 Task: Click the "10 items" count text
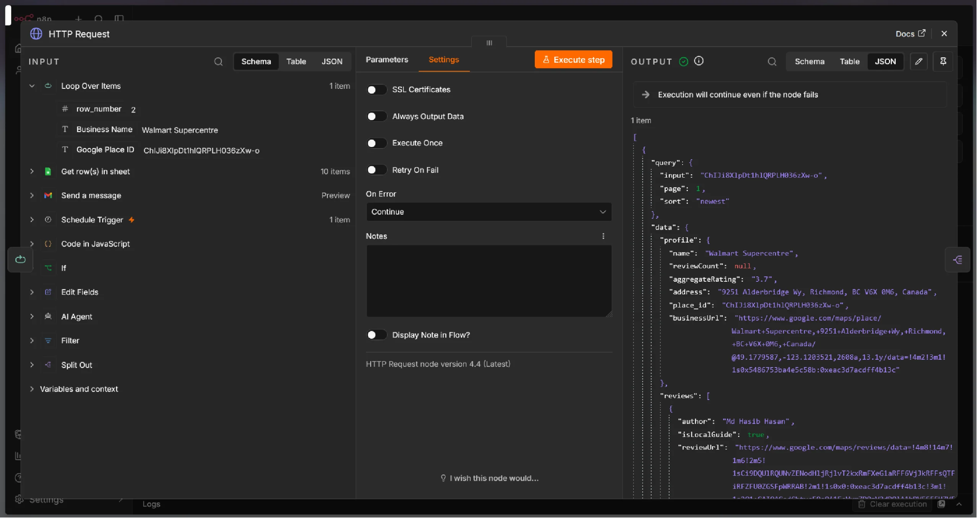pyautogui.click(x=335, y=171)
